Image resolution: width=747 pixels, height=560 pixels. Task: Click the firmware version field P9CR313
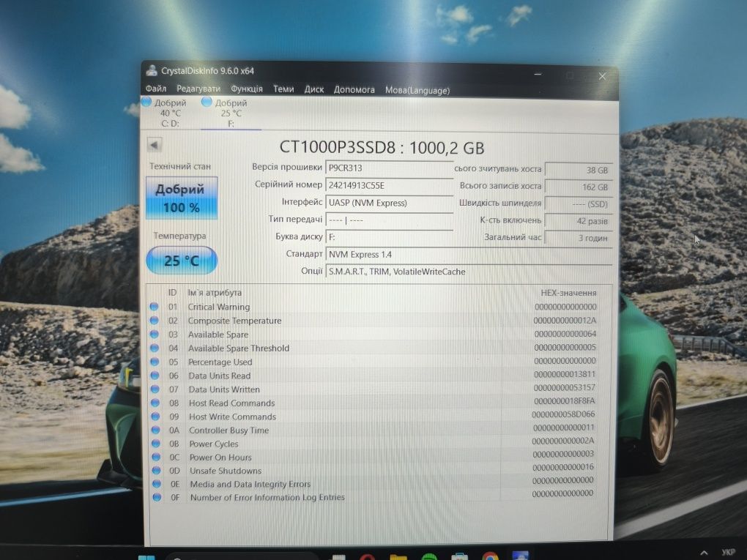coord(389,168)
